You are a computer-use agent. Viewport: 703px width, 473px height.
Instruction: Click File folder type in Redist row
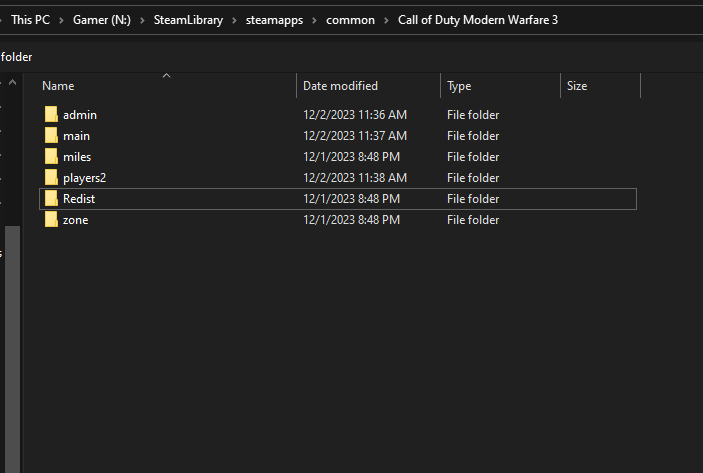pyautogui.click(x=473, y=199)
